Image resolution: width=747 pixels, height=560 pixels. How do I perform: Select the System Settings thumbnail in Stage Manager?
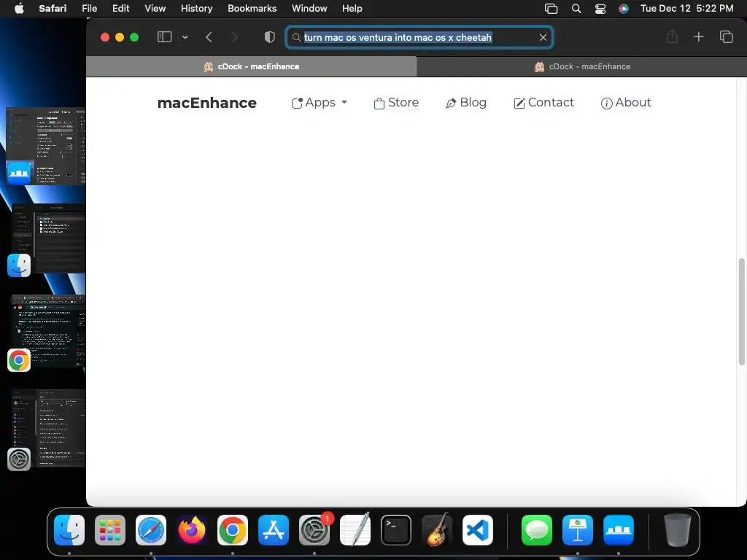(46, 430)
